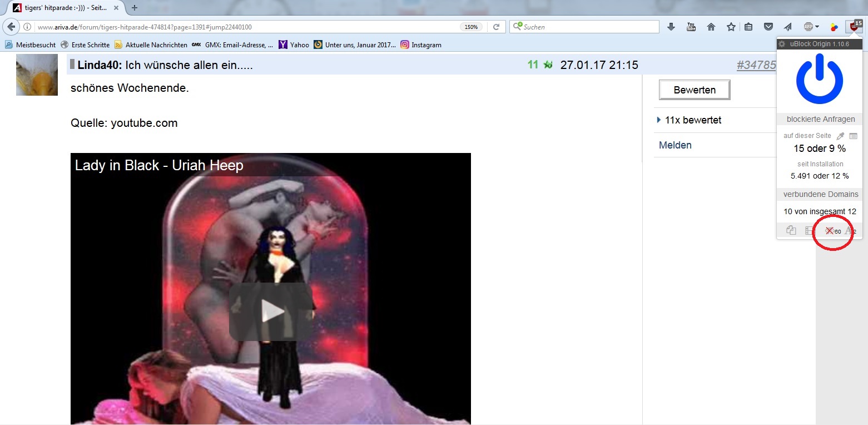Open the Adblock Plus ABP icon
The image size is (868, 425).
pos(809,27)
